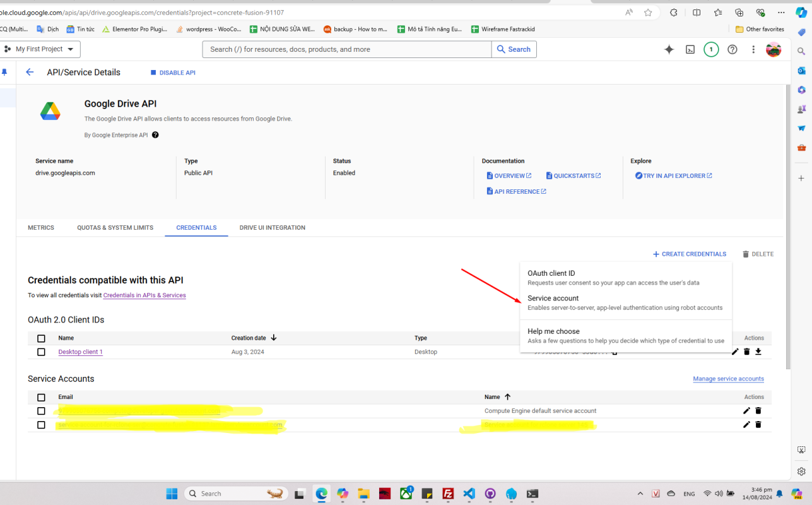Open Edge browser essentials heart icon
Viewport: 812px width, 505px height.
760,13
